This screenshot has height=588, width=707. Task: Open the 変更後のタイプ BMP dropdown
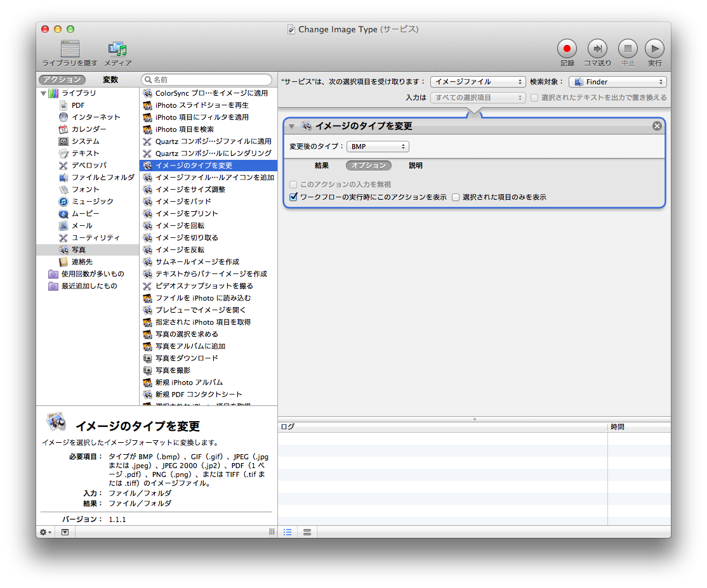[378, 147]
